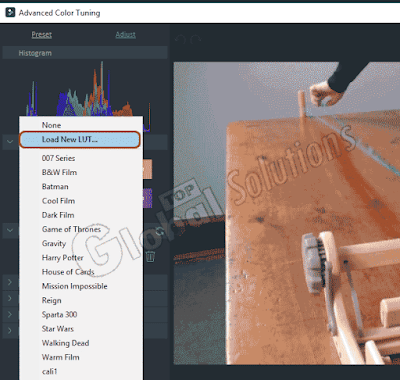The image size is (400, 380).
Task: Choose the Batman LUT
Action: tap(81, 186)
